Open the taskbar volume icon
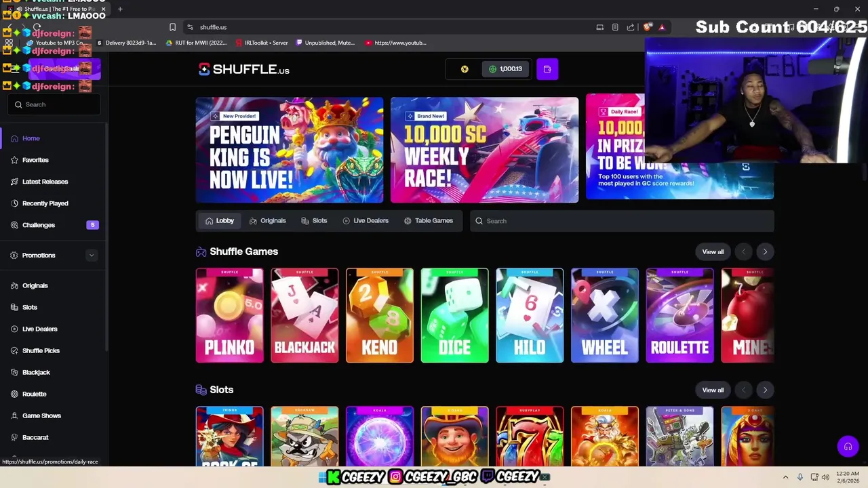 (x=825, y=477)
